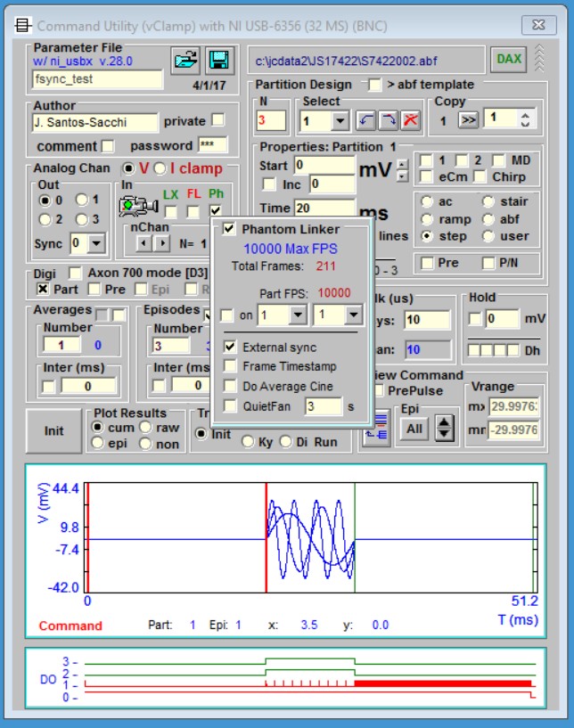Toggle the Phantom Linker checkbox
The width and height of the screenshot is (574, 728).
229,228
